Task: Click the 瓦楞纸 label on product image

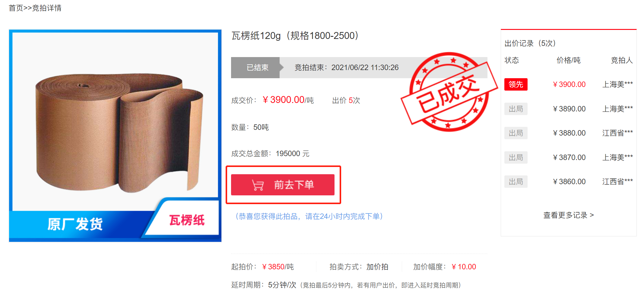Action: 187,220
